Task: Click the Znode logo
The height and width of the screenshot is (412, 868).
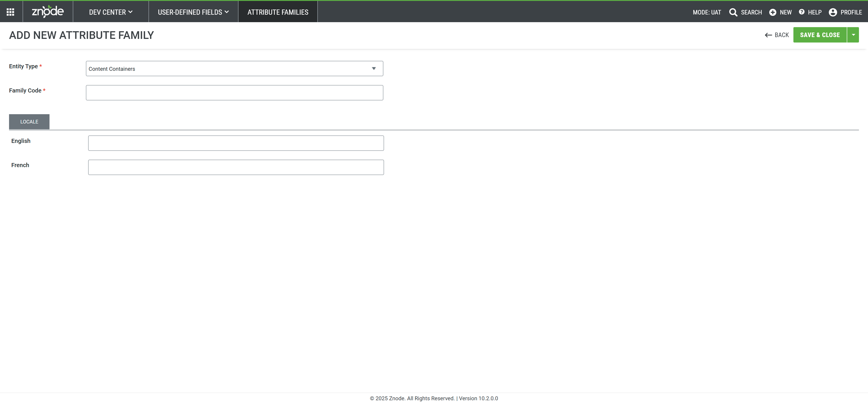Action: tap(47, 12)
